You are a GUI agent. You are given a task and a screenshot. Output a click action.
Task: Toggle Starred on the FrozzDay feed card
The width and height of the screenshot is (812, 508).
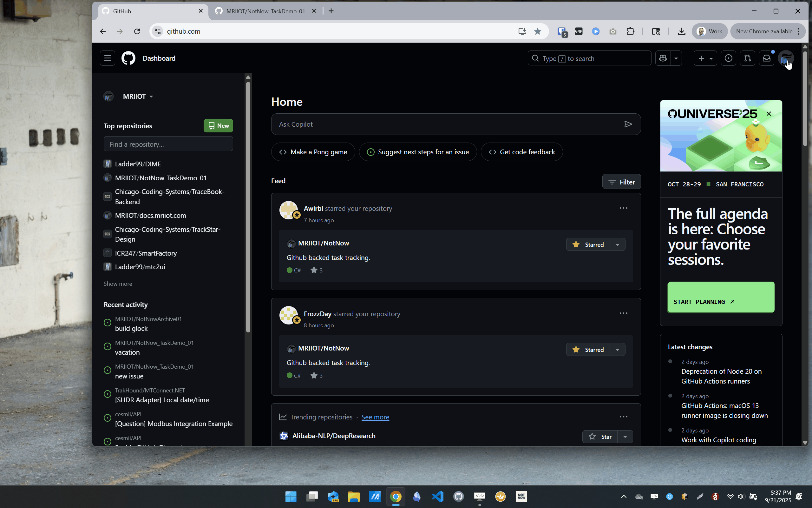click(x=588, y=350)
